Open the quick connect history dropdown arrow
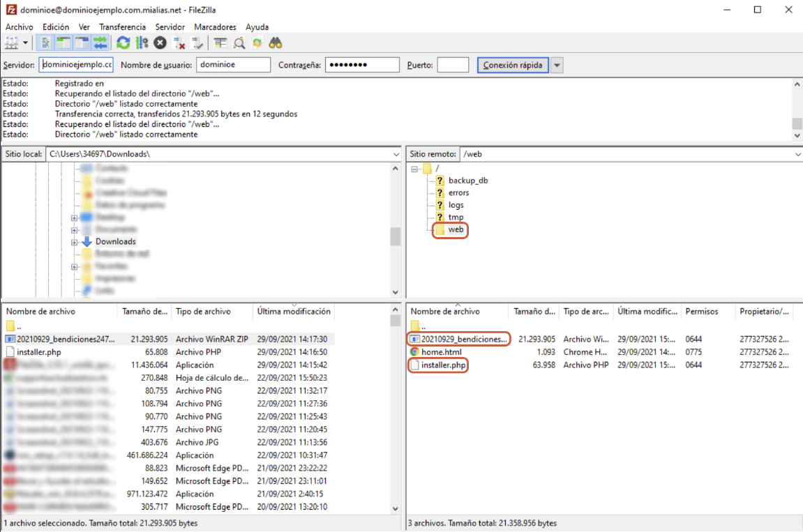The height and width of the screenshot is (532, 803). [x=557, y=65]
